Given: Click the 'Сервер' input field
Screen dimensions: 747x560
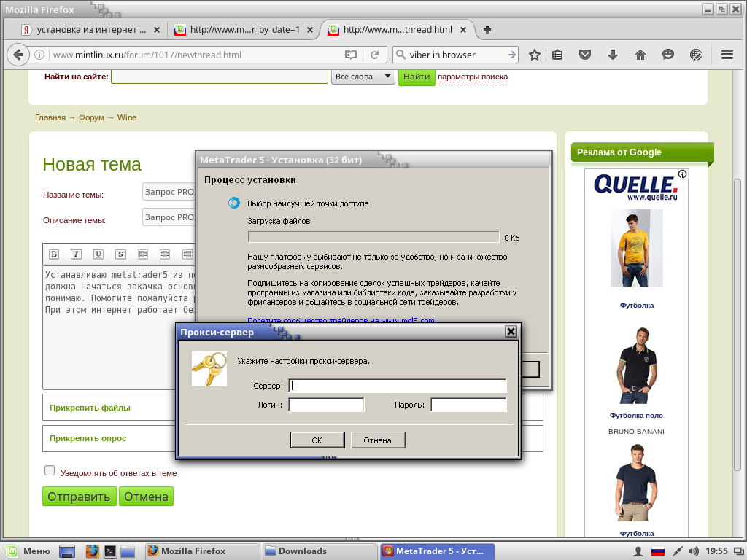Looking at the screenshot, I should (398, 386).
